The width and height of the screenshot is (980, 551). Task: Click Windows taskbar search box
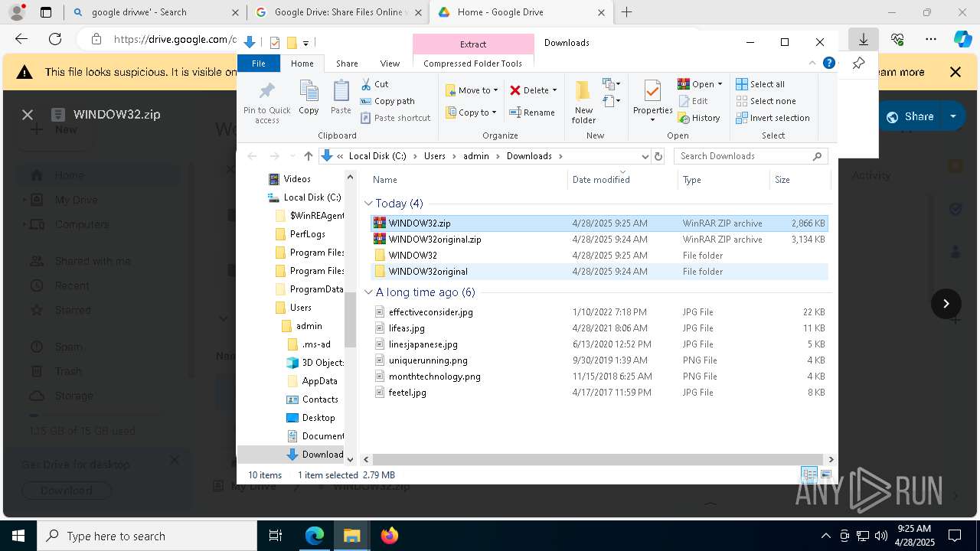[x=147, y=536]
